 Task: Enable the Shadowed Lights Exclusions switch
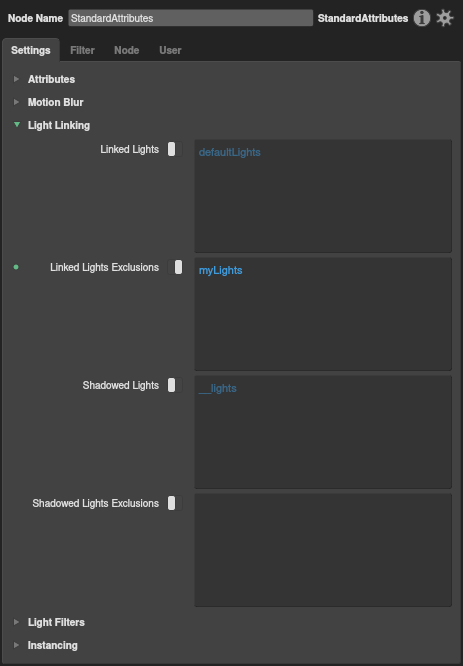point(175,503)
